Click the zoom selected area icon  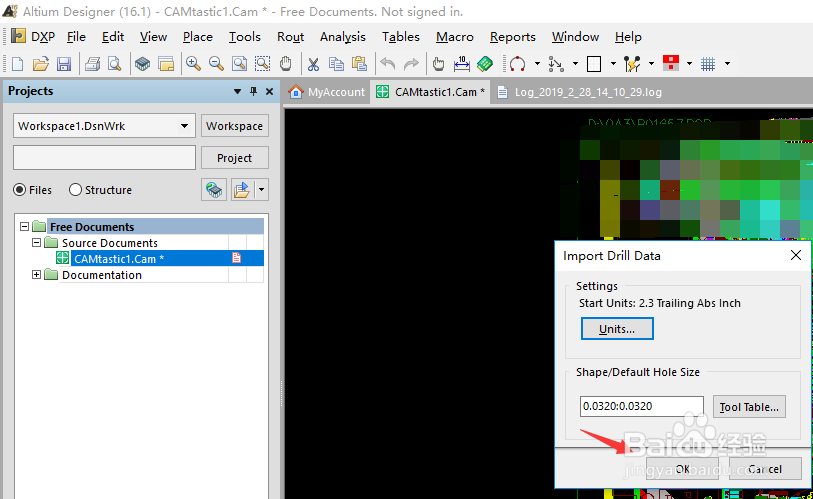coord(262,64)
